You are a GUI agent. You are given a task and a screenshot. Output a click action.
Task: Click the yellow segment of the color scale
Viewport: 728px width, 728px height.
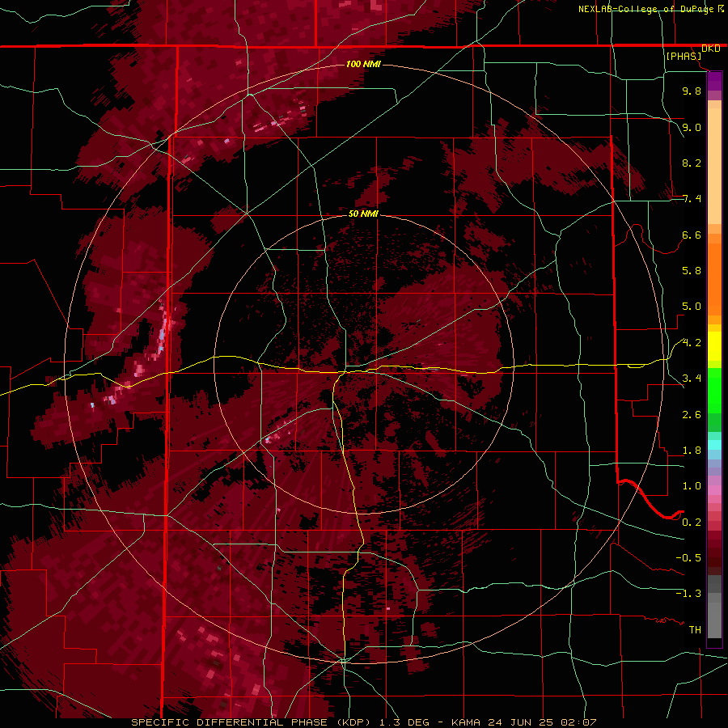tap(714, 346)
